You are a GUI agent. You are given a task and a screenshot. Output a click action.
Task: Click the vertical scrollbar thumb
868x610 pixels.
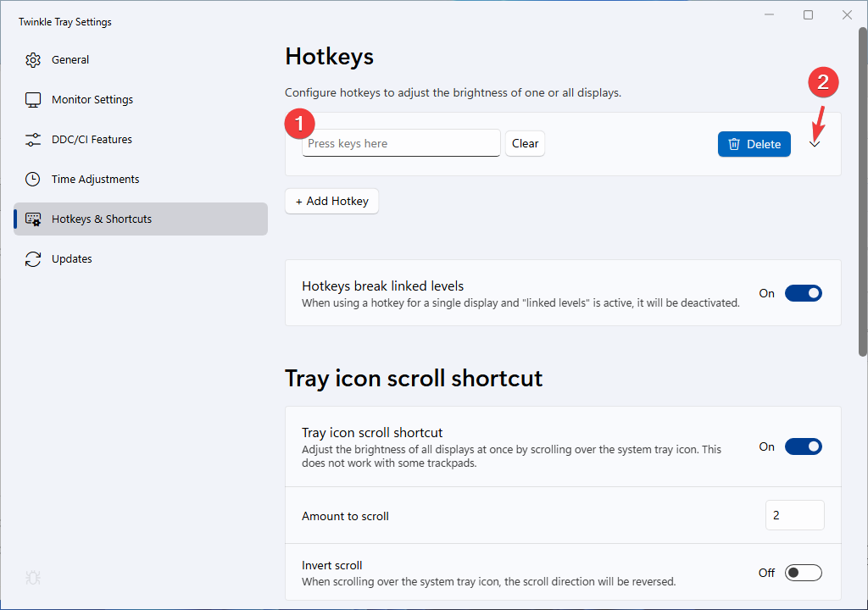click(x=863, y=191)
